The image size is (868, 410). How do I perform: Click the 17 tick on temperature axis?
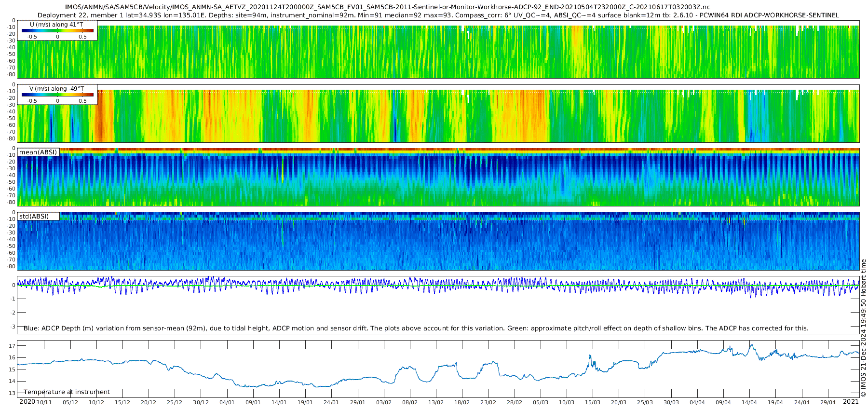(x=12, y=346)
